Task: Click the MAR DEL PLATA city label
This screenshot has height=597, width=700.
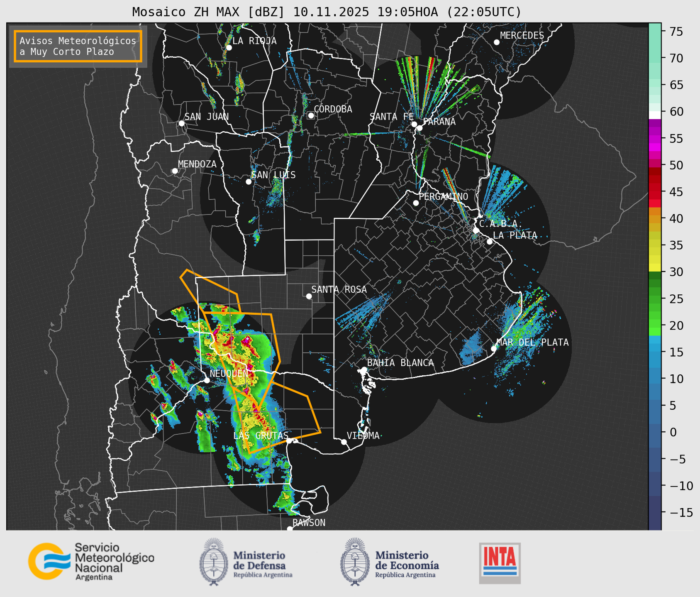Action: pos(532,343)
